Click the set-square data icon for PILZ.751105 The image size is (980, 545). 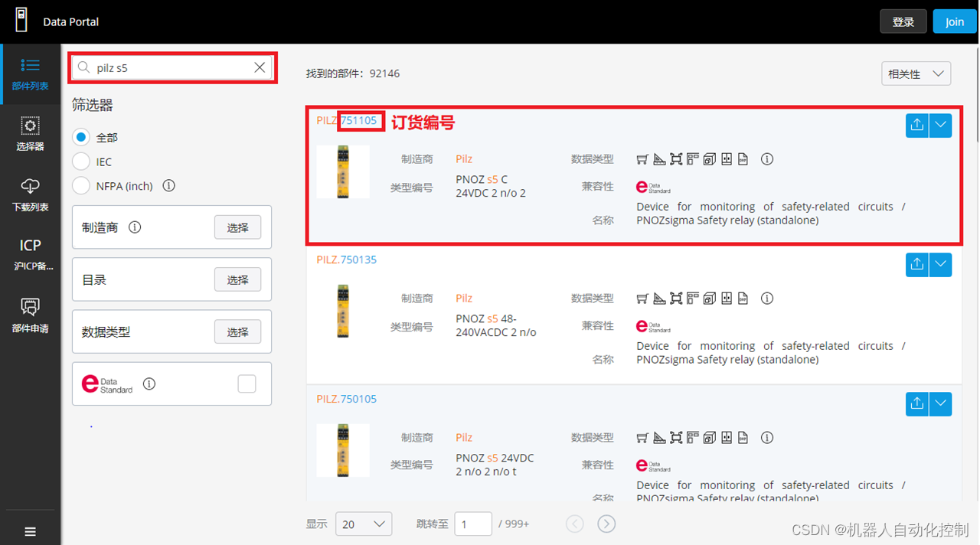(x=659, y=159)
